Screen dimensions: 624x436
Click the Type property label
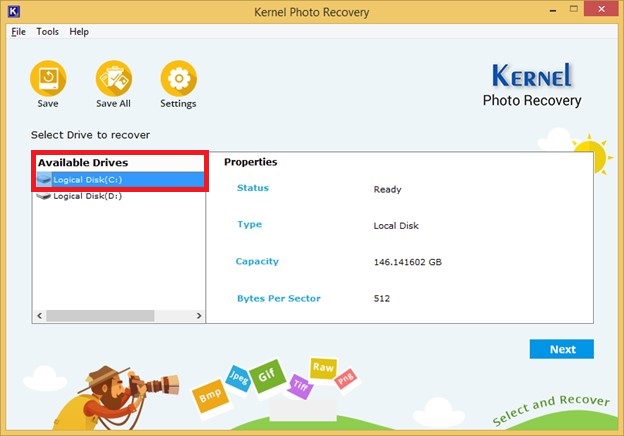coord(250,224)
